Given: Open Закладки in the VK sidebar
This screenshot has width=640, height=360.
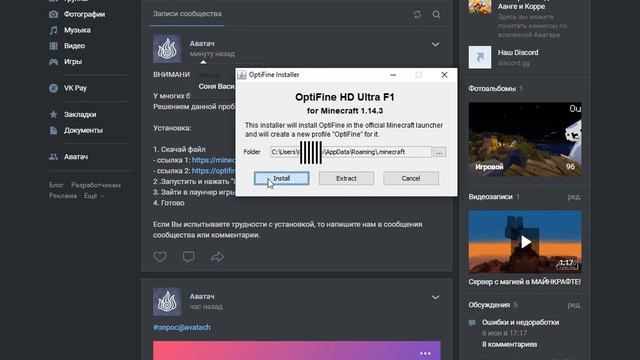Looking at the screenshot, I should click(x=80, y=115).
